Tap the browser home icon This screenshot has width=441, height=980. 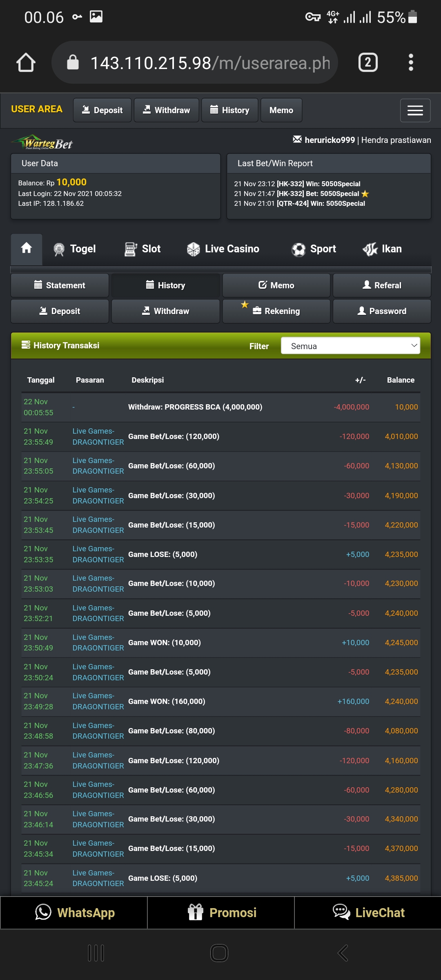click(26, 62)
